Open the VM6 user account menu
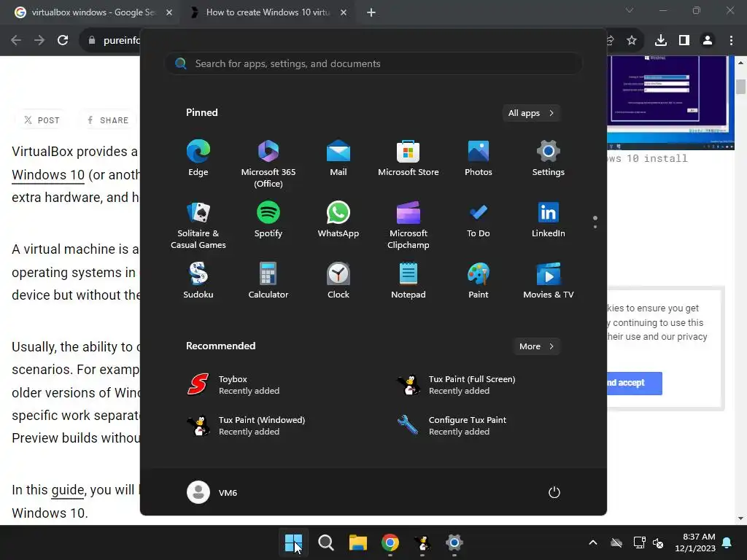 pos(212,492)
